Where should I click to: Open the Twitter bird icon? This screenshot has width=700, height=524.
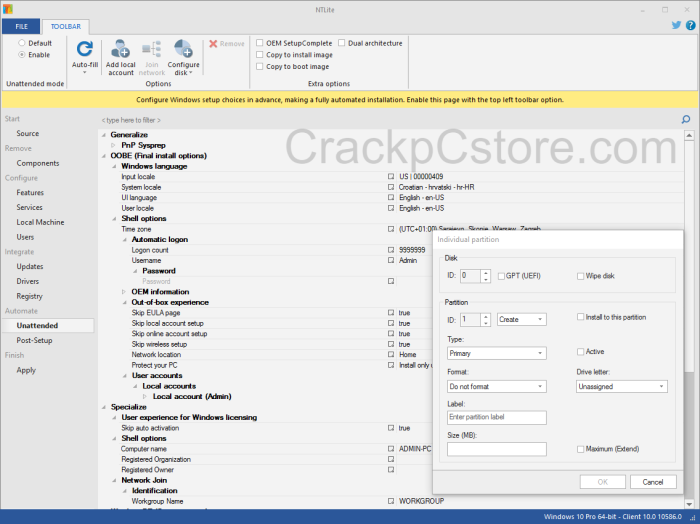[x=676, y=25]
